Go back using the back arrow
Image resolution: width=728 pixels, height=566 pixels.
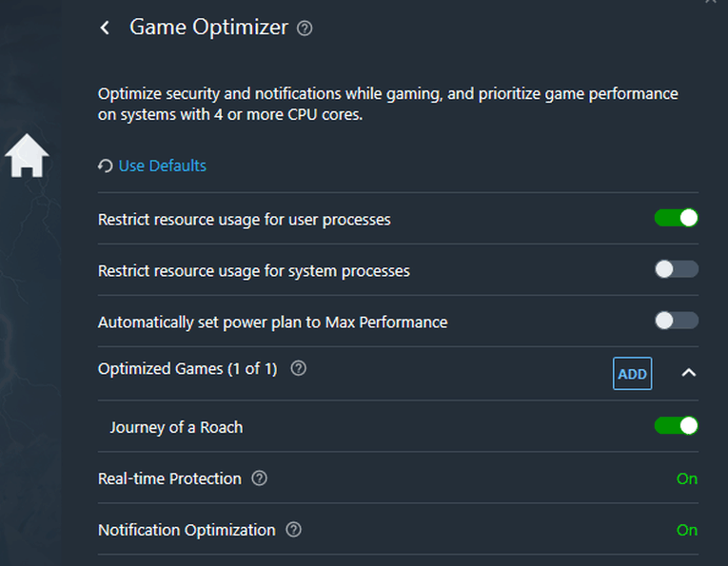(x=105, y=29)
